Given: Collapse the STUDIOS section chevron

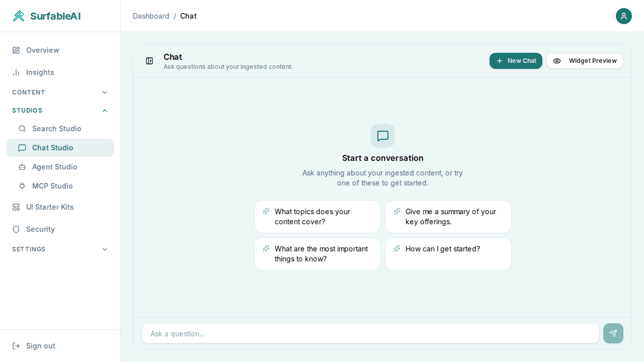Looking at the screenshot, I should click(x=105, y=111).
